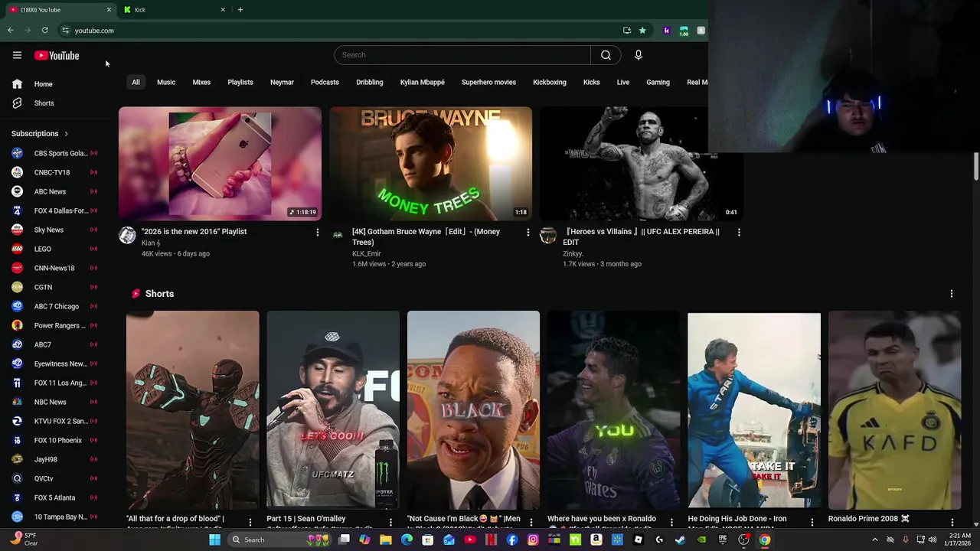Click the search magnifier button

coord(606,55)
